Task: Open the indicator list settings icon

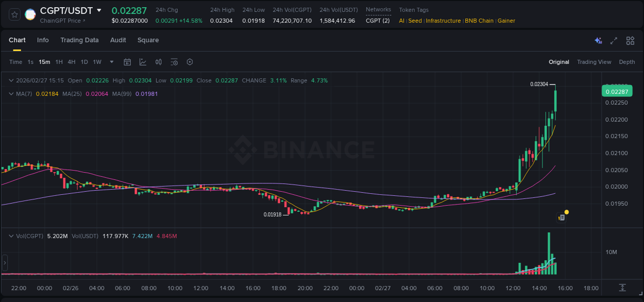Action: tap(174, 61)
